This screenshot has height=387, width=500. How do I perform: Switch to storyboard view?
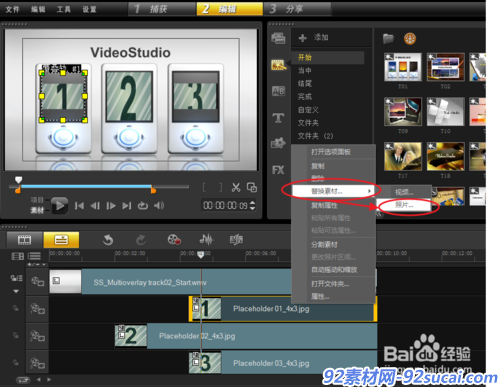(x=24, y=240)
